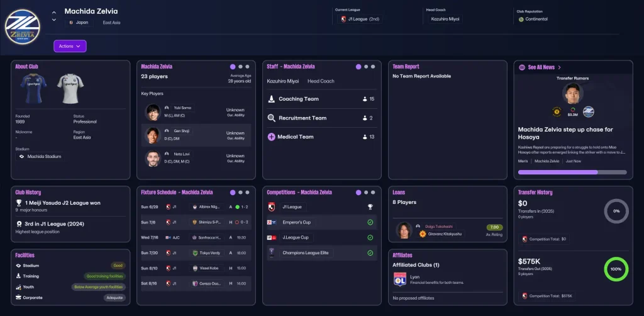Select second page dot on Staff card
644x316 pixels.
point(366,67)
